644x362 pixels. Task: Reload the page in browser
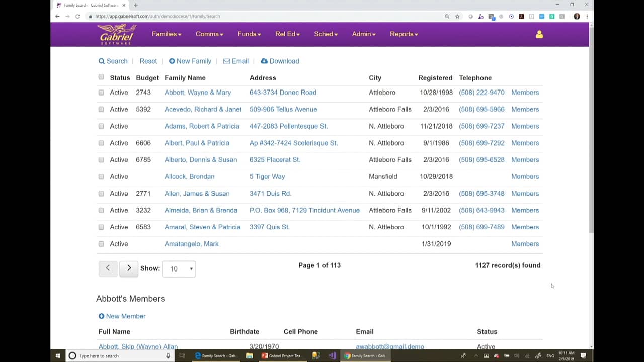pos(77,16)
